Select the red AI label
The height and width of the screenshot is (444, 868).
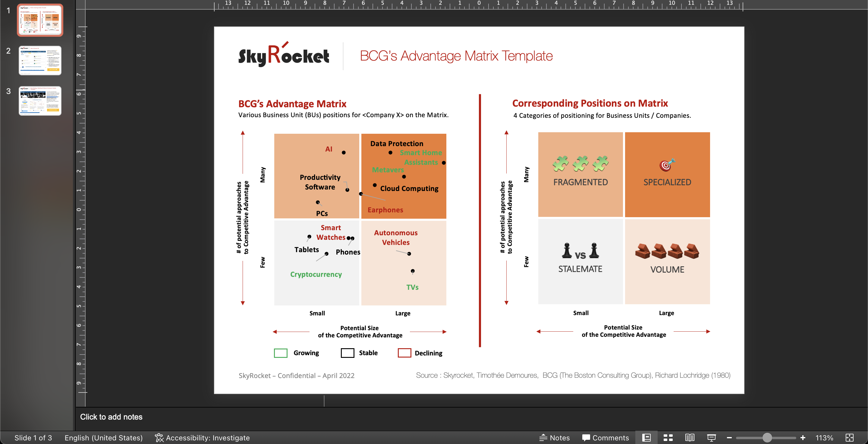(329, 149)
